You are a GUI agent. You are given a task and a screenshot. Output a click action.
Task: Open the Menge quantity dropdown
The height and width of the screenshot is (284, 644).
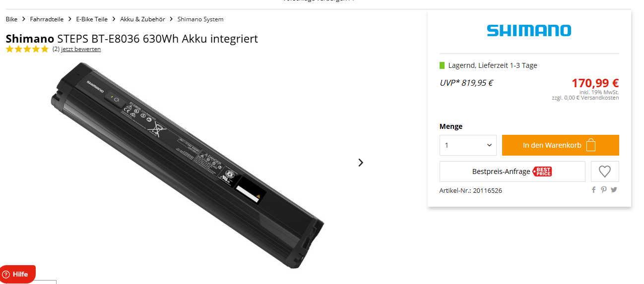click(x=468, y=145)
